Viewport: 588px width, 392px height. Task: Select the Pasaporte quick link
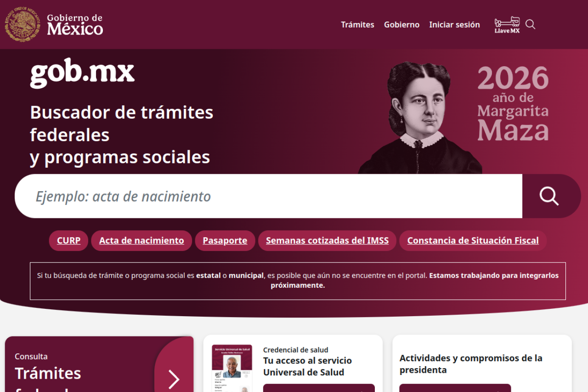point(225,240)
